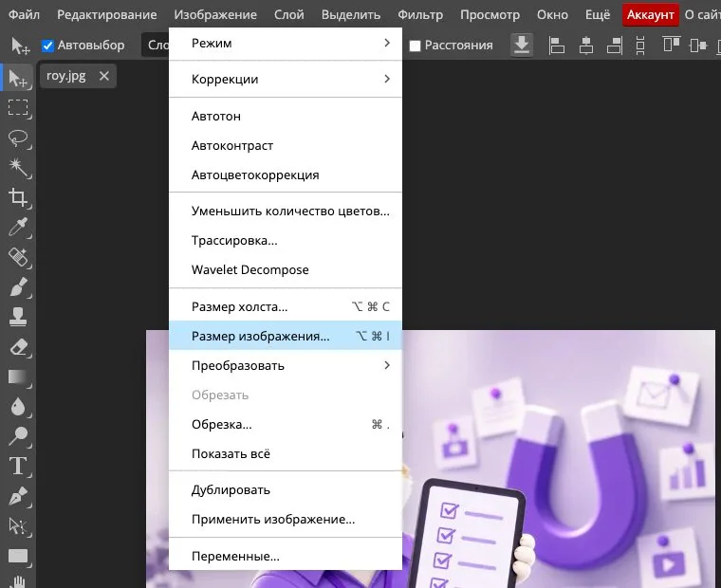Select the Crop tool
This screenshot has width=721, height=588.
tap(18, 197)
